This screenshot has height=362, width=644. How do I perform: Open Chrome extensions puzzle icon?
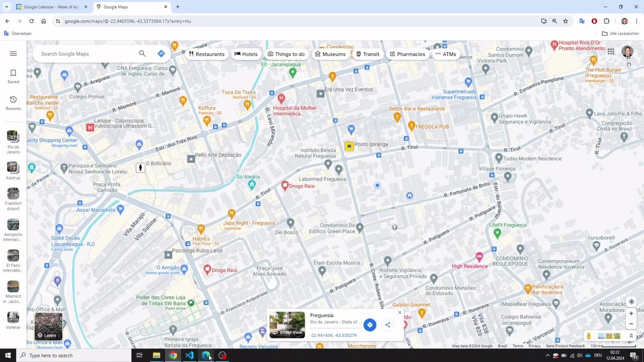point(606,21)
